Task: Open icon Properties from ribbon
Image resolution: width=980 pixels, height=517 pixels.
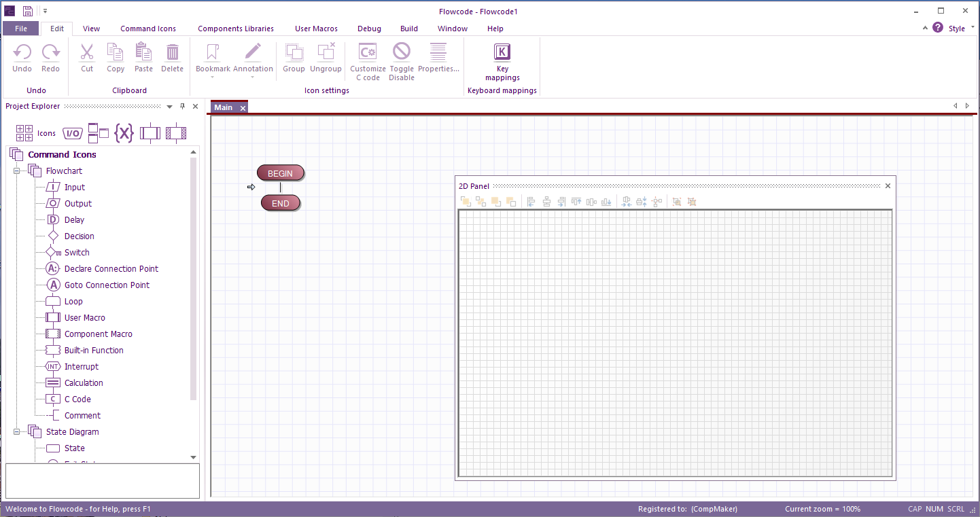Action: pyautogui.click(x=438, y=58)
